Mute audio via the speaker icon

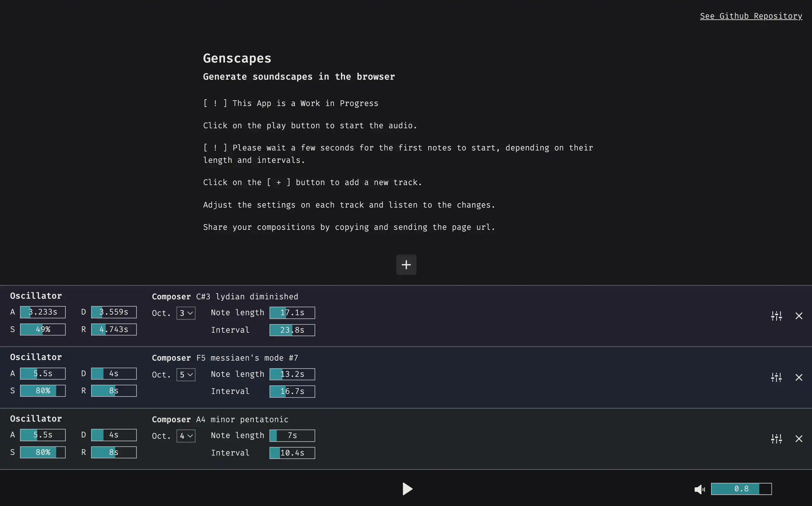699,489
